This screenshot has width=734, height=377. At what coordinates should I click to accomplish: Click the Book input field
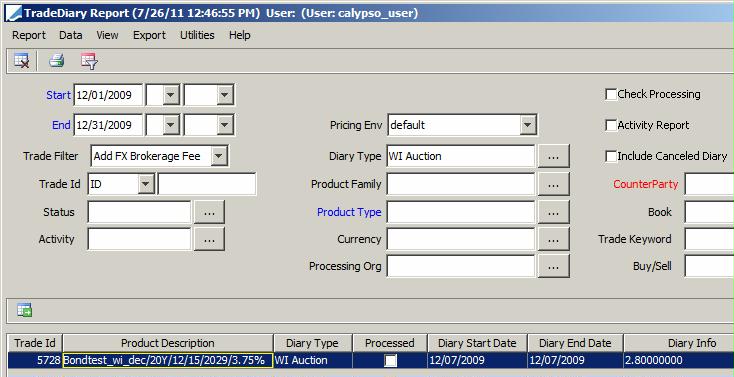pos(709,212)
